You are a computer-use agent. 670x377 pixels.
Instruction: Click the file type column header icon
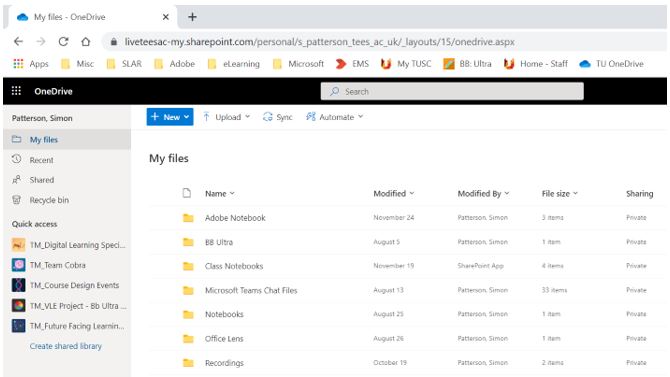[x=187, y=193]
